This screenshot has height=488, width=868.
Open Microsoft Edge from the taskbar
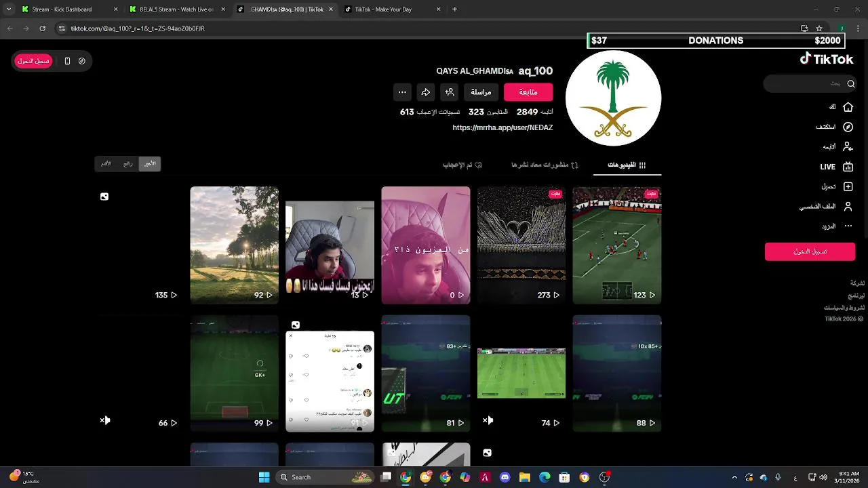545,477
